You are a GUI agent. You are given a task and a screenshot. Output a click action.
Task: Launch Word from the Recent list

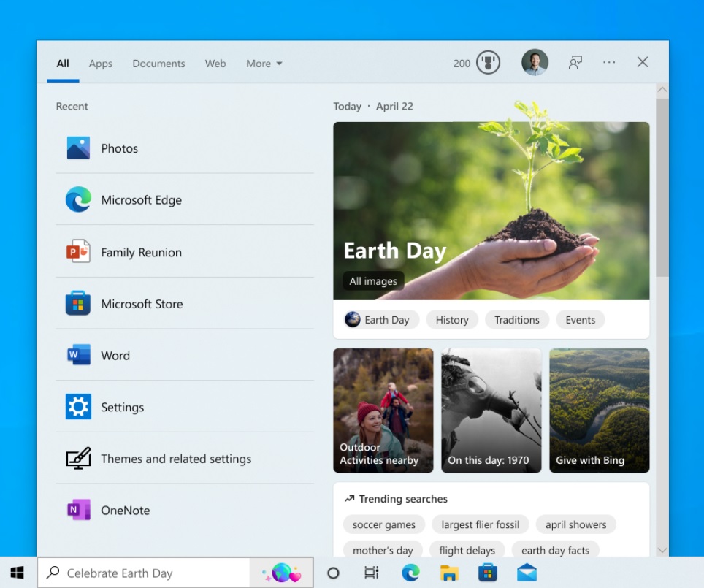click(x=115, y=356)
